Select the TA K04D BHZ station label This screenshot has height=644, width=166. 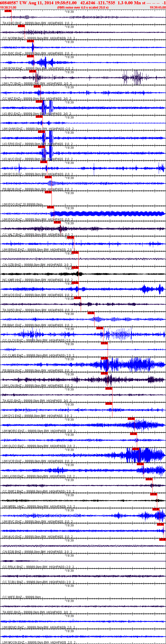tap(38, 23)
